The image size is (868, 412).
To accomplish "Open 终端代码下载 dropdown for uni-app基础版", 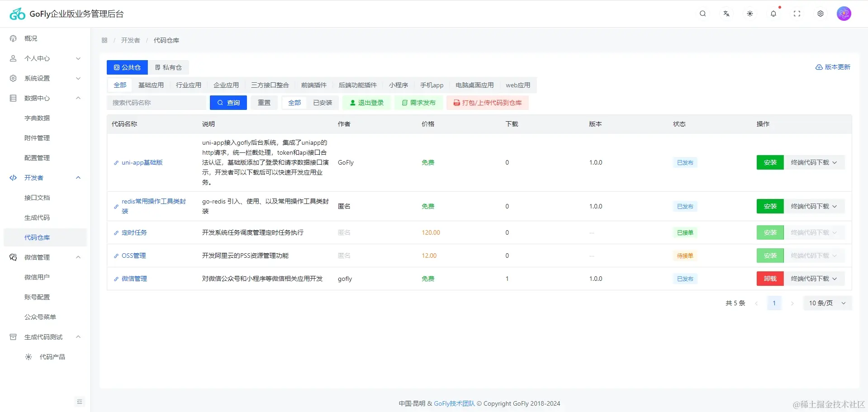I will (x=814, y=162).
